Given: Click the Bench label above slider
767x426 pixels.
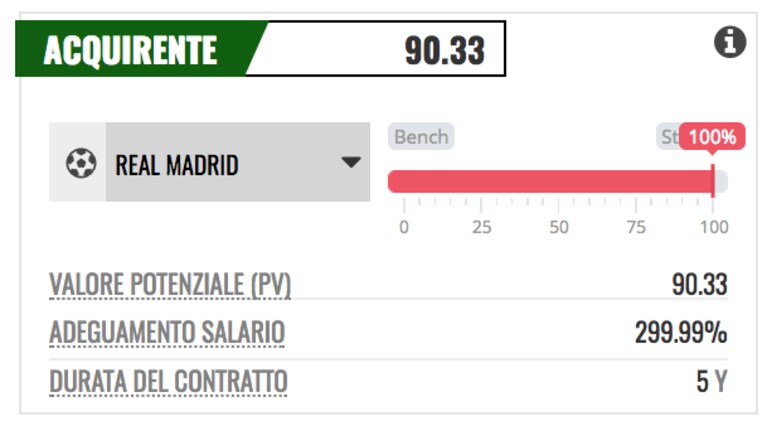Looking at the screenshot, I should click(421, 136).
